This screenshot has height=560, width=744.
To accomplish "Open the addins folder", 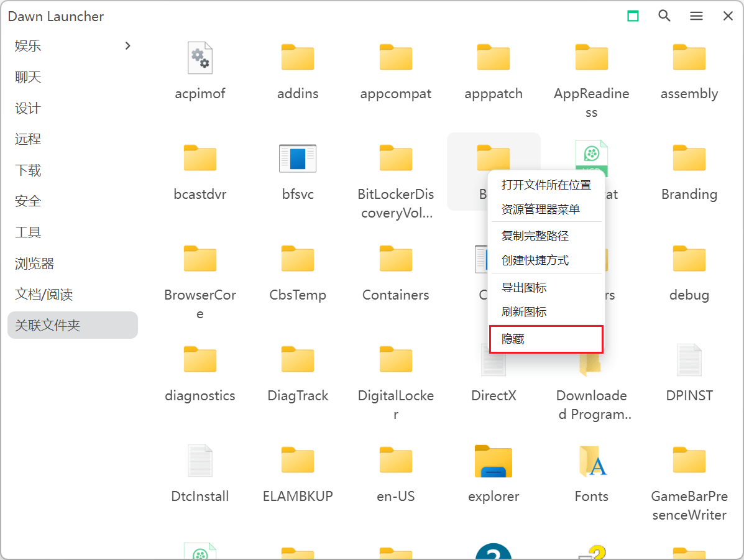I will 298,57.
